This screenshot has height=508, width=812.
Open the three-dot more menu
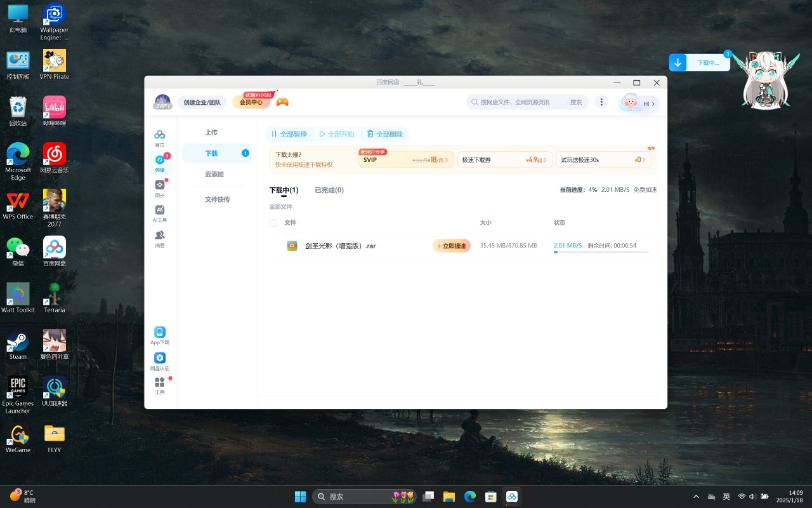[x=601, y=102]
